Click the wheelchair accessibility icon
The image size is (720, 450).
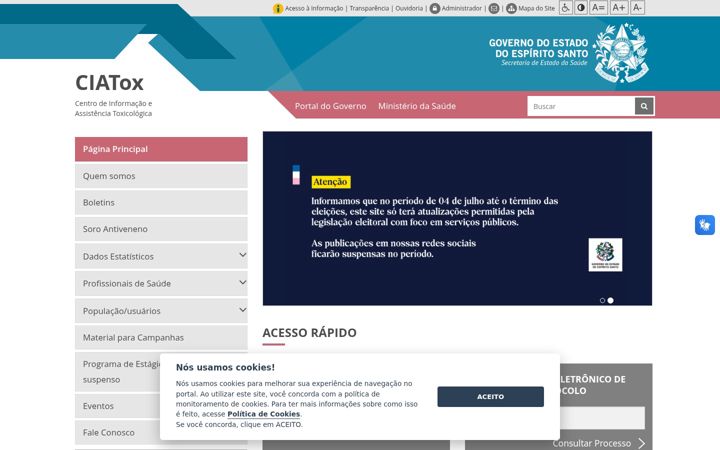tap(566, 8)
